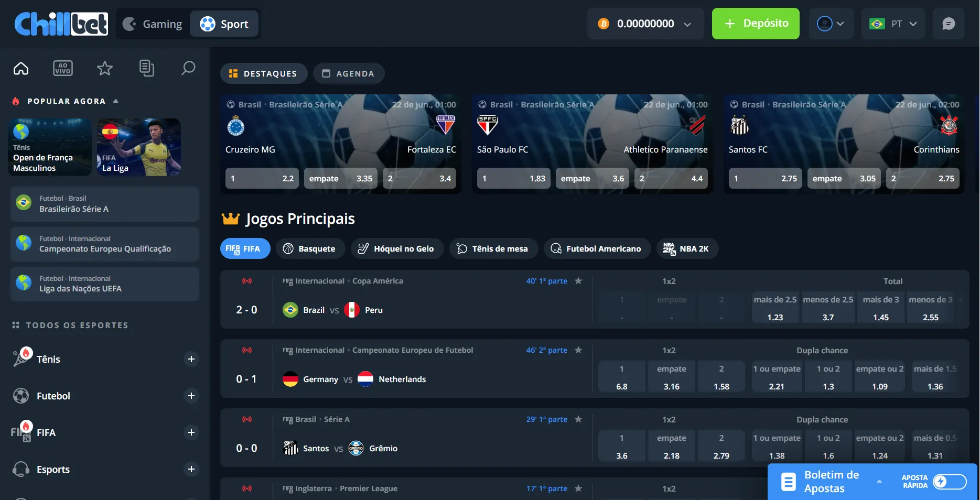Switch to the Gaming tab

[153, 24]
